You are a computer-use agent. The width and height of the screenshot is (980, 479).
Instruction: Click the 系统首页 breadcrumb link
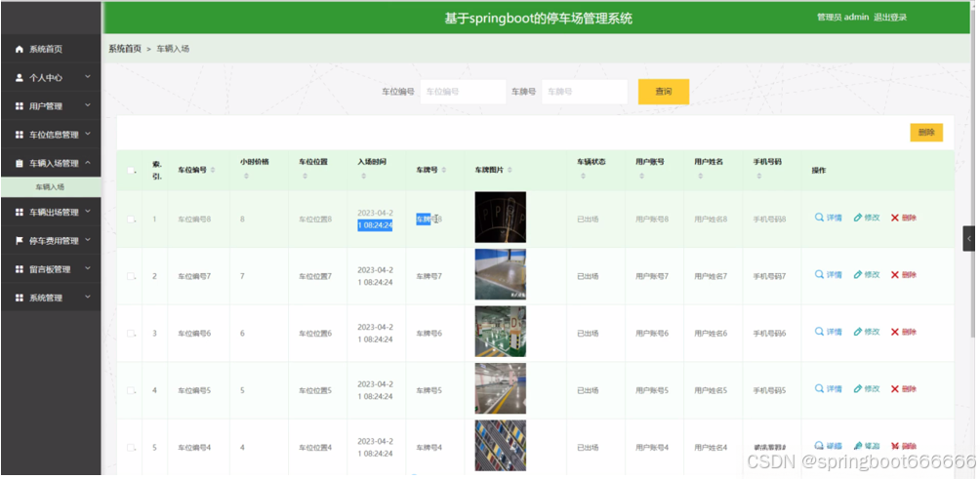[125, 49]
